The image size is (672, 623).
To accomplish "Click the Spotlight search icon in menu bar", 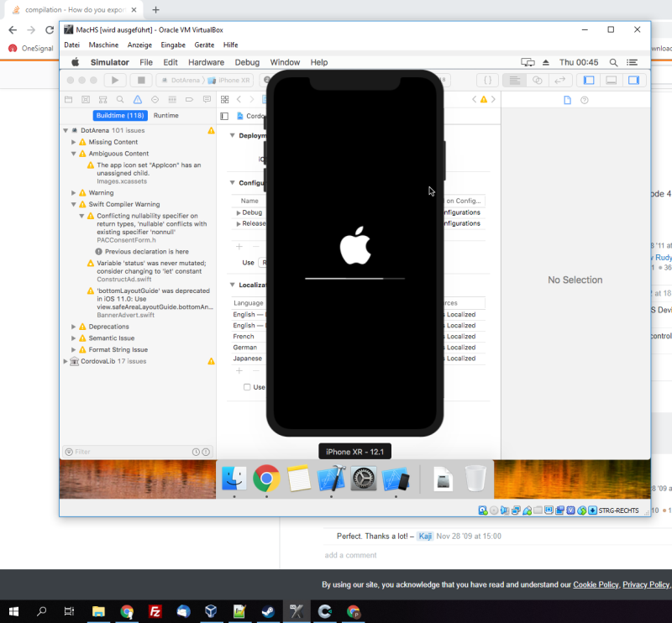I will (613, 62).
